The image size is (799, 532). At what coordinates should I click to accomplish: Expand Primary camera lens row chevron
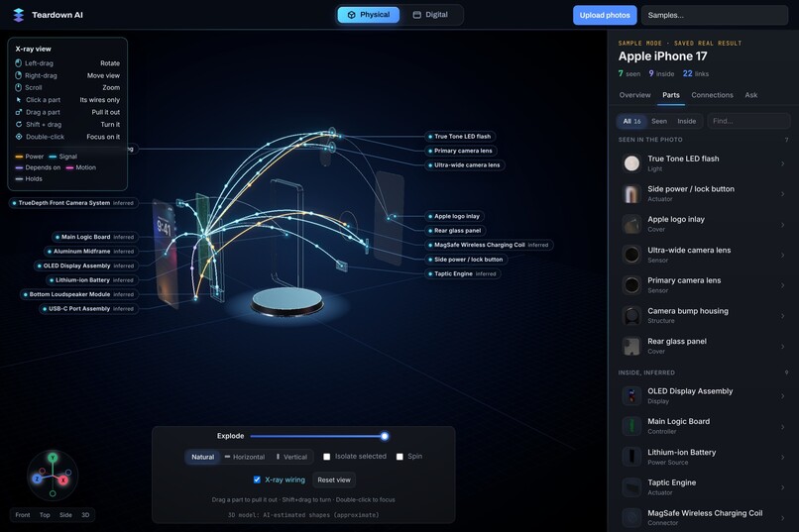(783, 285)
